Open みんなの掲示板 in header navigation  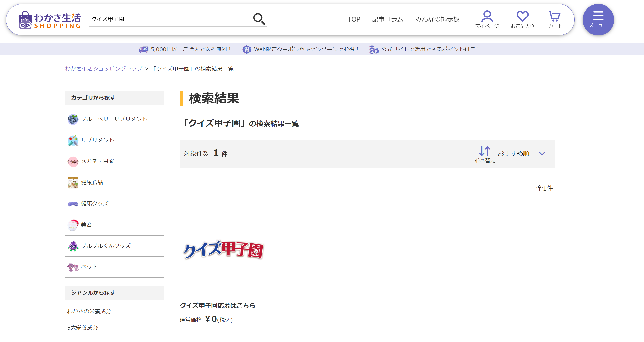pyautogui.click(x=437, y=19)
